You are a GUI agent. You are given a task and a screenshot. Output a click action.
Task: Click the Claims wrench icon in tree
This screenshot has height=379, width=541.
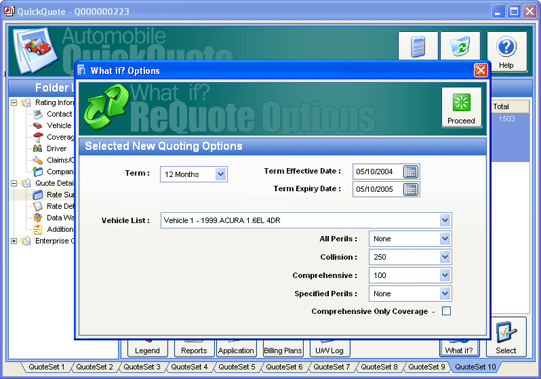tap(38, 160)
